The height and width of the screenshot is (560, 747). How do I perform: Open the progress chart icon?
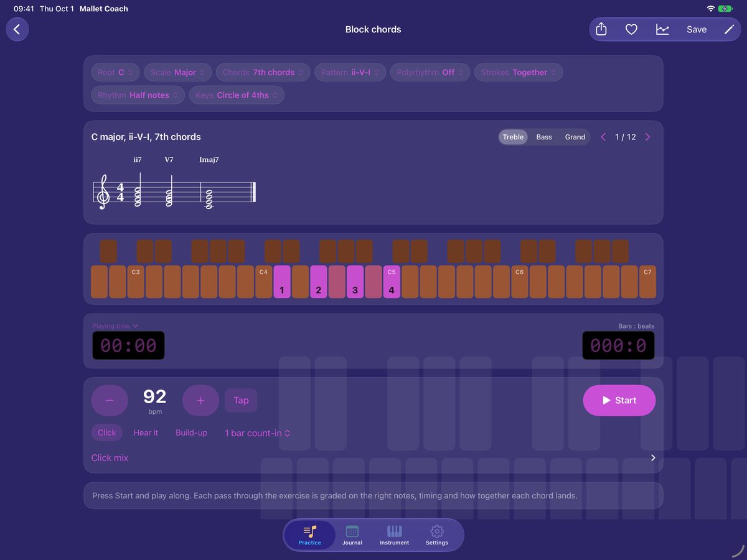(662, 29)
